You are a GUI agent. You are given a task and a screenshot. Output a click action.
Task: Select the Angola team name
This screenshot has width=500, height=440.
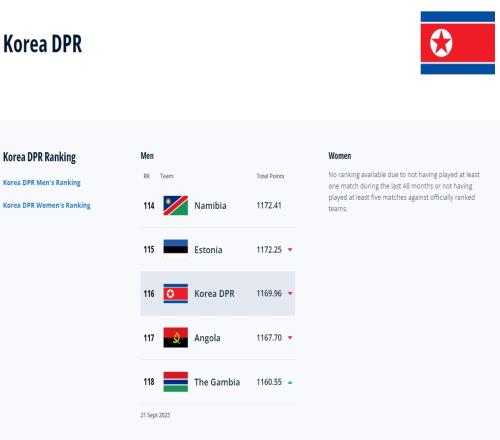[207, 338]
